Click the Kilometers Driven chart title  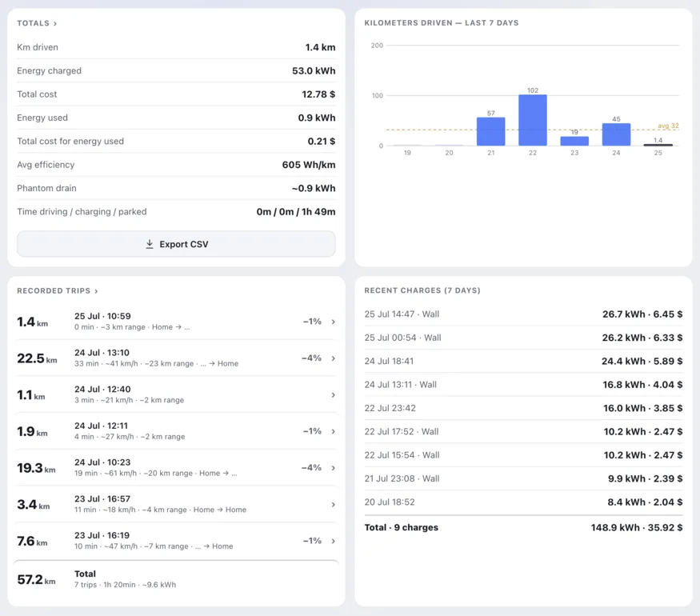(x=441, y=22)
